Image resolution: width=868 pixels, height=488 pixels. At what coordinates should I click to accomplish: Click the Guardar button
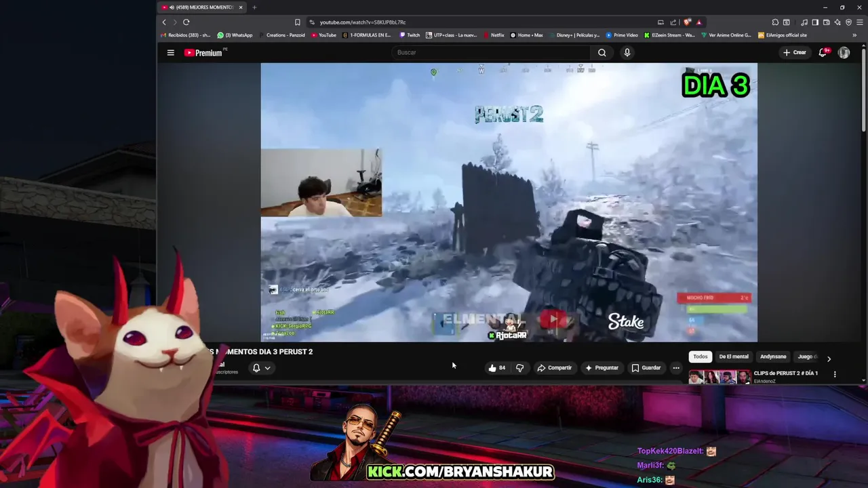646,368
